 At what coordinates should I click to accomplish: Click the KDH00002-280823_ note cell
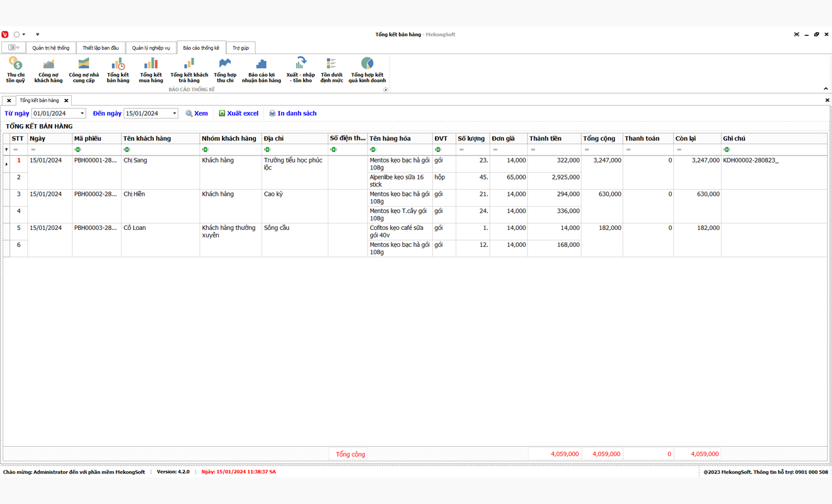(x=774, y=173)
